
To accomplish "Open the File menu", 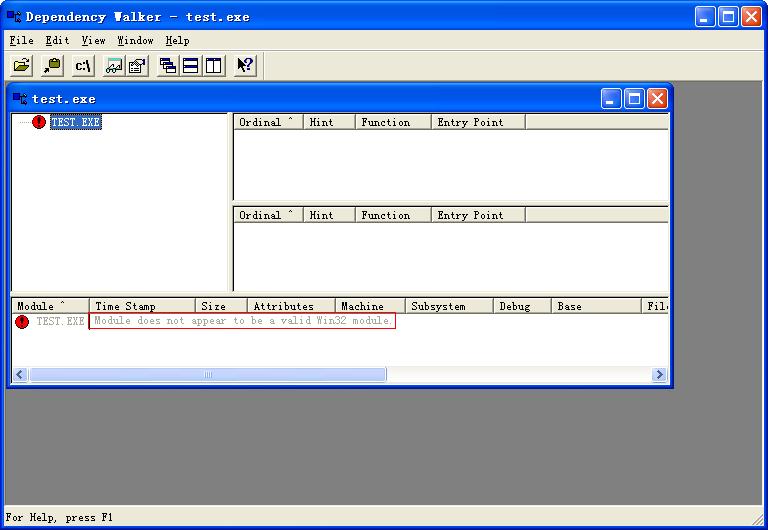I will click(22, 41).
